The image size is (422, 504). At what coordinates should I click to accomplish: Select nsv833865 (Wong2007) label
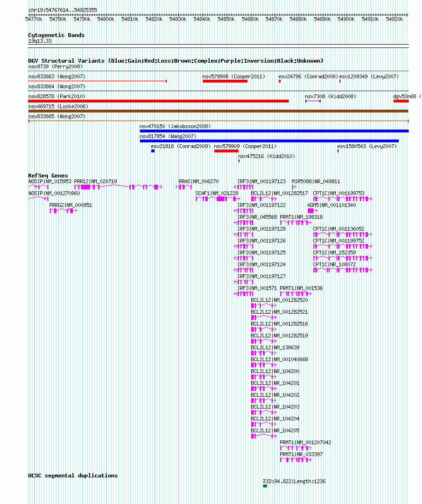tap(57, 116)
